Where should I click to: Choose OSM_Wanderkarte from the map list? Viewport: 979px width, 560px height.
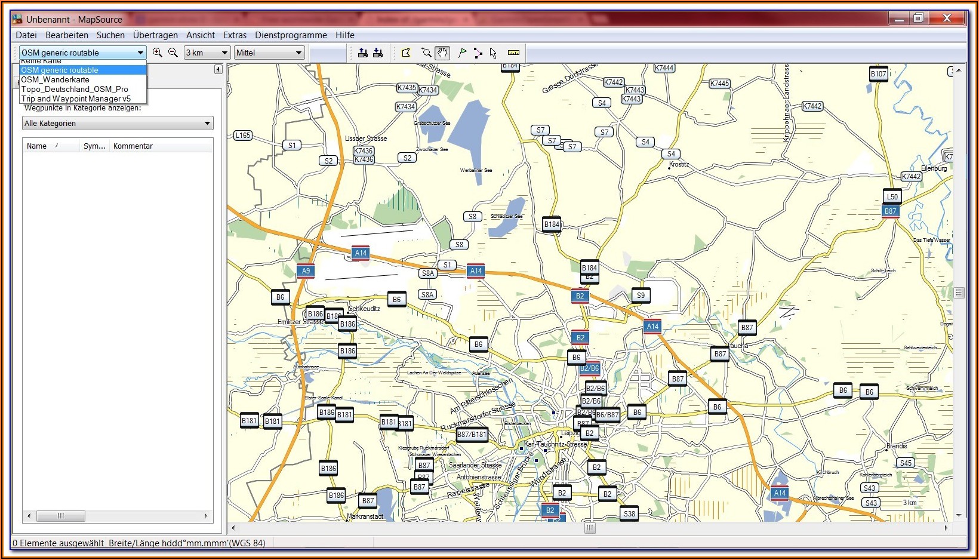coord(56,79)
